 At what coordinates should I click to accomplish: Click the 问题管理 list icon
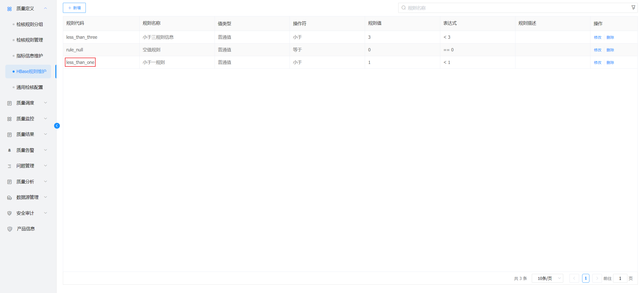(x=10, y=166)
